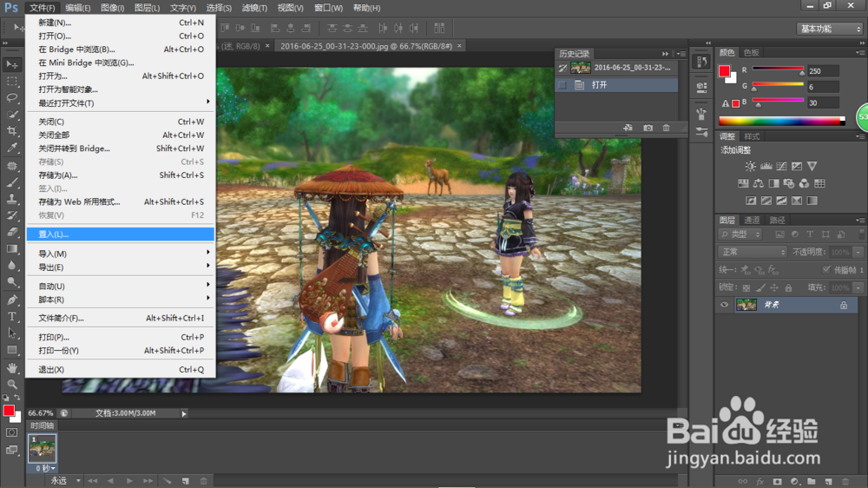Select the Spot Healing Brush tool
868x488 pixels.
[x=11, y=166]
